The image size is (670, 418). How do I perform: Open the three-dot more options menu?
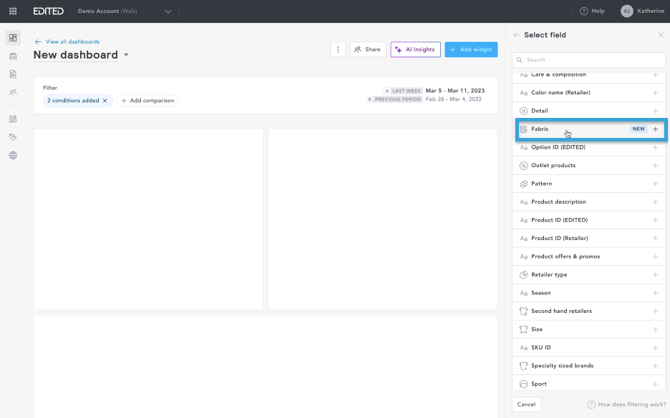[x=338, y=49]
